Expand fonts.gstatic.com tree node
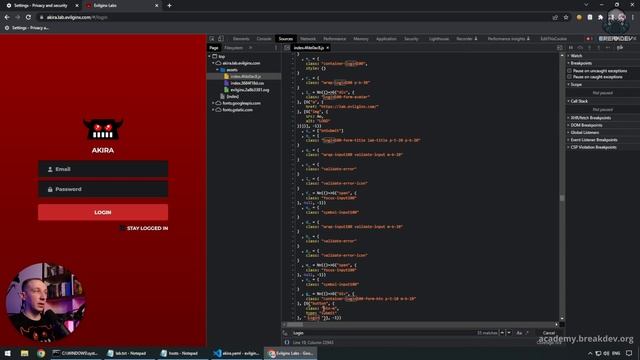Image resolution: width=640 pixels, height=360 pixels. pos(213,110)
